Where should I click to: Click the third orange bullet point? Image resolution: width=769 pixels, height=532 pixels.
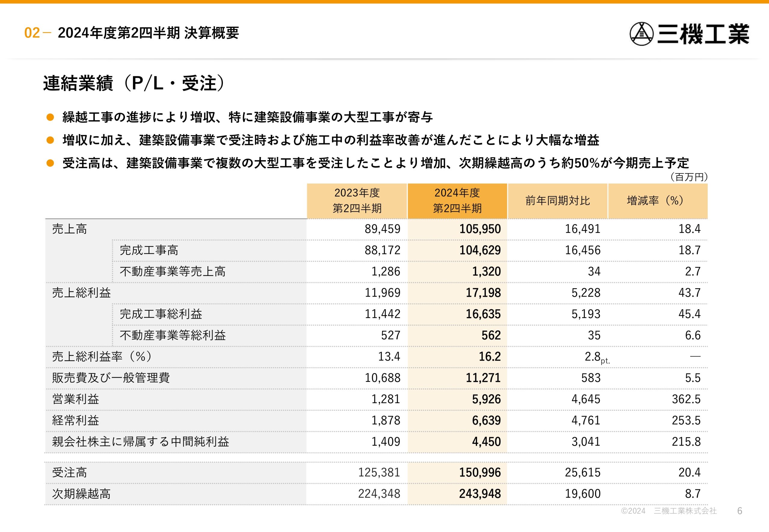pos(50,163)
